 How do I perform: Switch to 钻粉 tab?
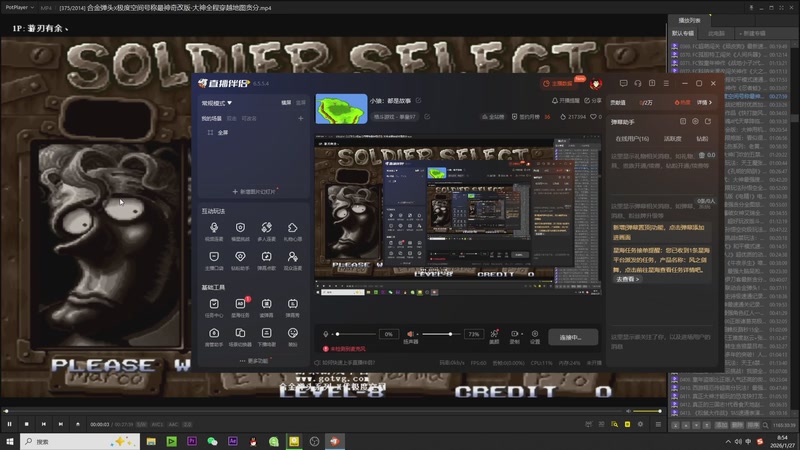coord(702,139)
